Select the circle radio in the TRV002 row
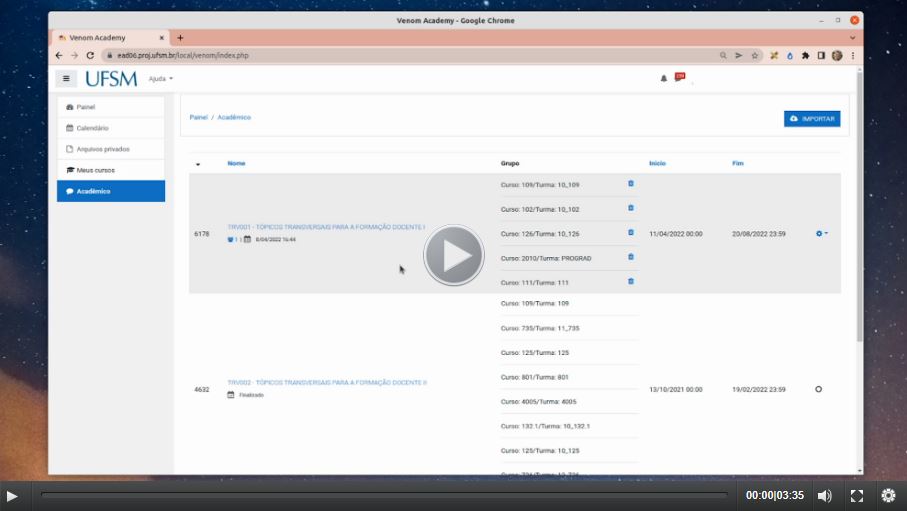Viewport: 907px width, 511px height. pyautogui.click(x=819, y=389)
